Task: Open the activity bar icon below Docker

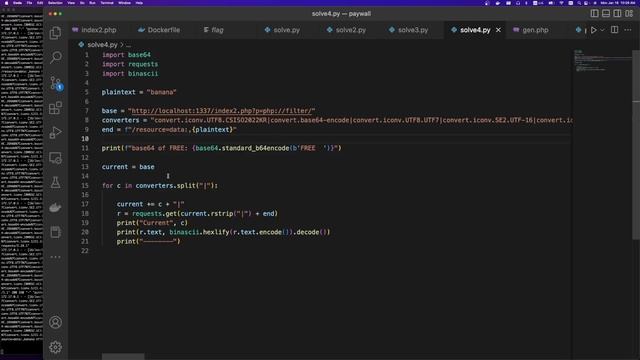Action: coord(56,232)
